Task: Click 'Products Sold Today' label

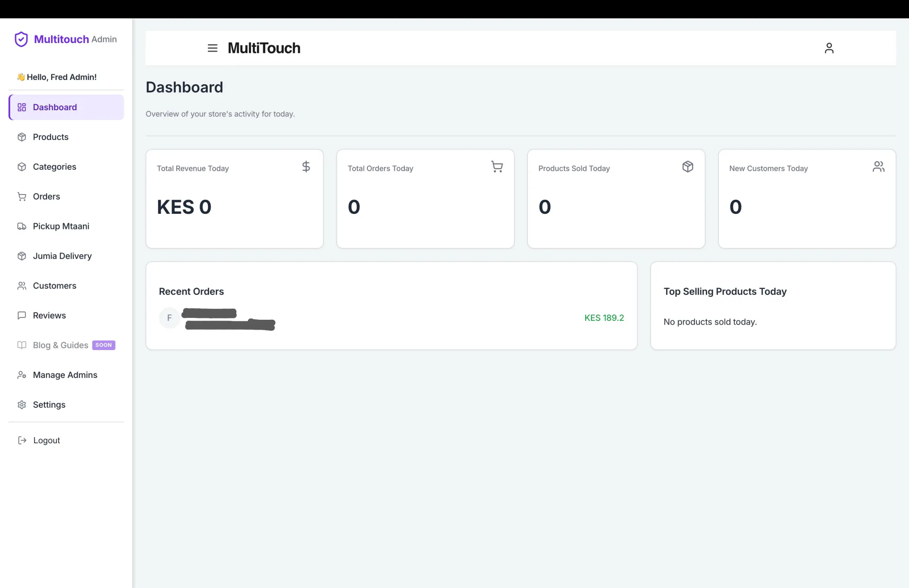Action: pos(574,168)
